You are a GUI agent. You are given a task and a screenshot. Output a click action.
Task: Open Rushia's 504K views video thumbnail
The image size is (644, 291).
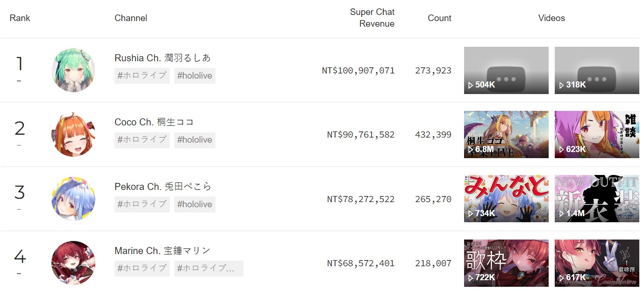506,70
